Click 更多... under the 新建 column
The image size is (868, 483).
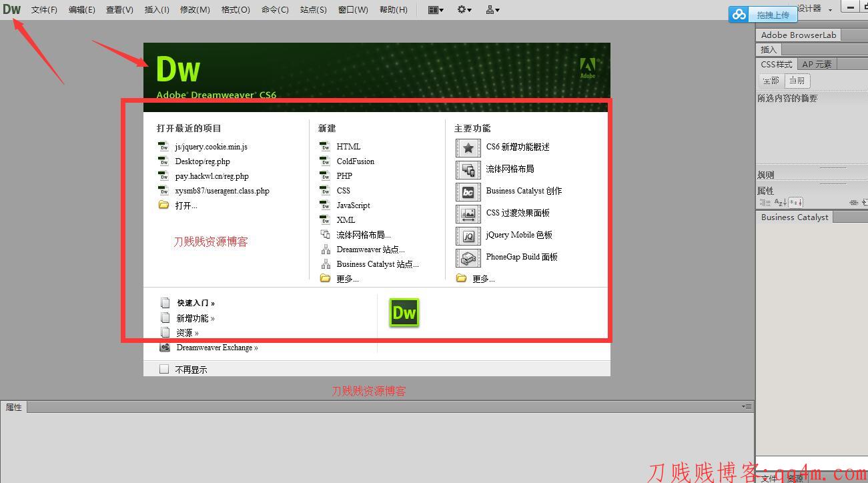[x=348, y=279]
